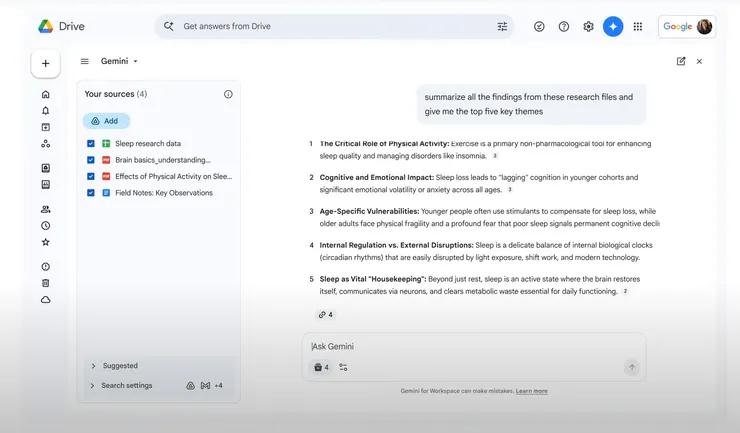Open the Google apps grid
Screen dimensions: 740x433
(x=638, y=26)
